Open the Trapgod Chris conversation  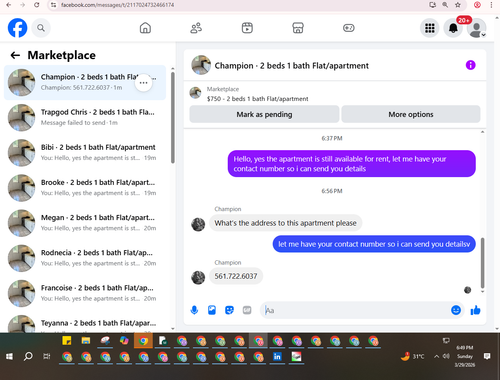(85, 117)
